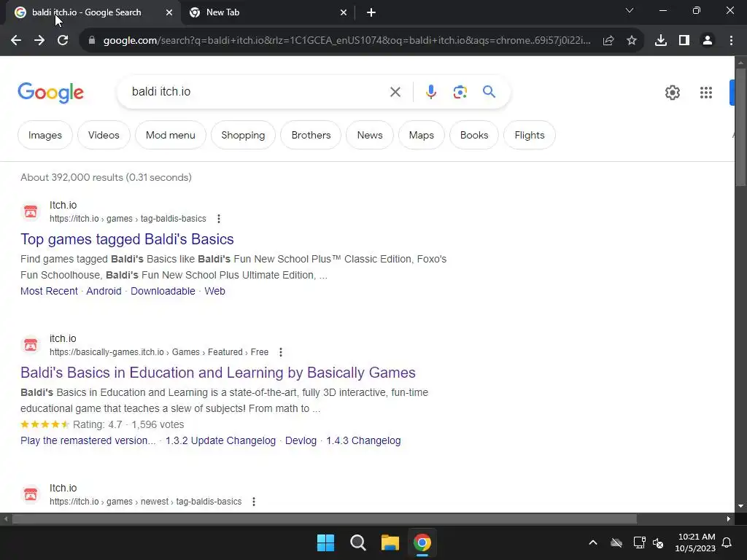Apply the Mod menu filter chip
Image resolution: width=747 pixels, height=560 pixels.
[171, 135]
